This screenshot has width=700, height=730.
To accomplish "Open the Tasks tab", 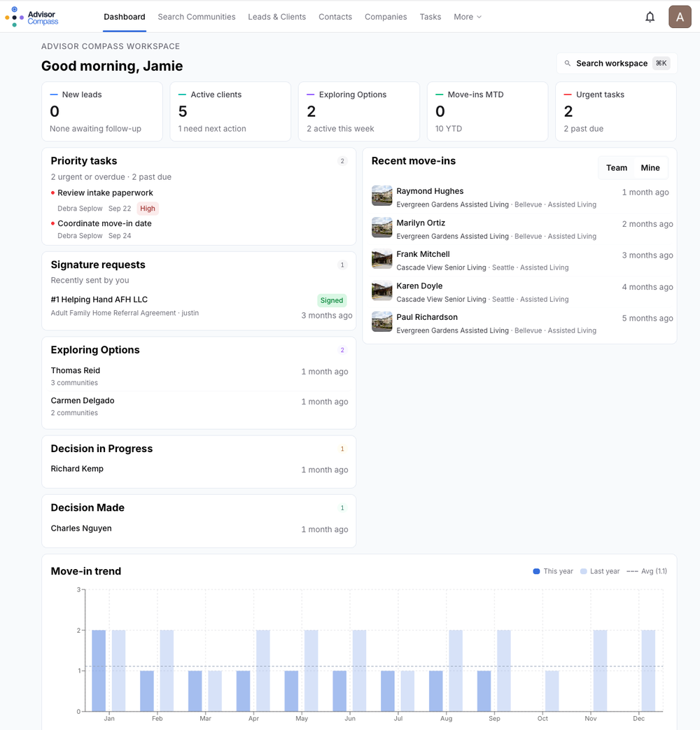I will (430, 17).
